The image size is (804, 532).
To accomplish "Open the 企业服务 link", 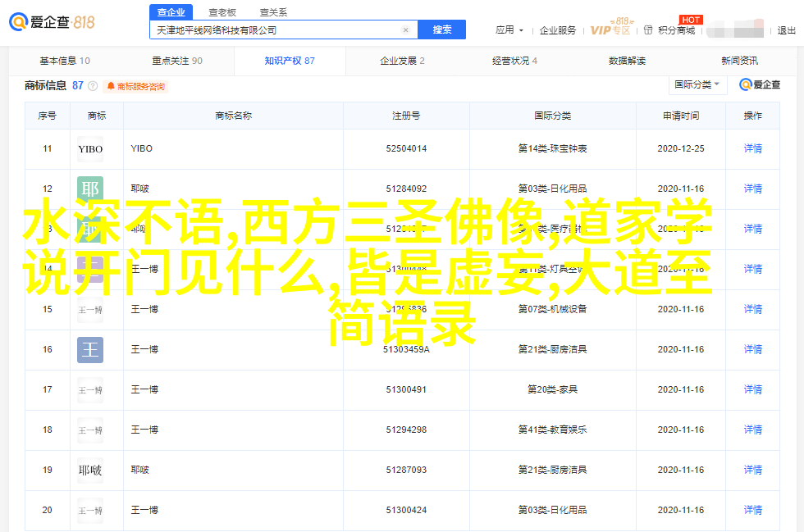I will coord(558,30).
